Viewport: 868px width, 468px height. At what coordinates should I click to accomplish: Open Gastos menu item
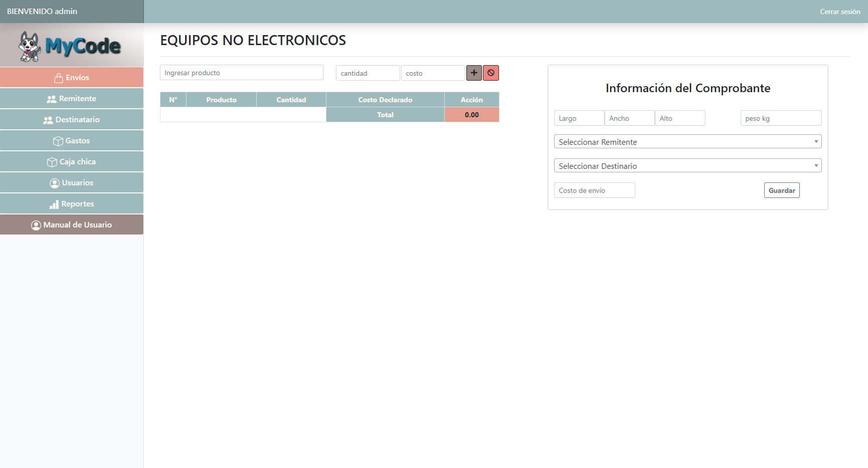coord(72,141)
